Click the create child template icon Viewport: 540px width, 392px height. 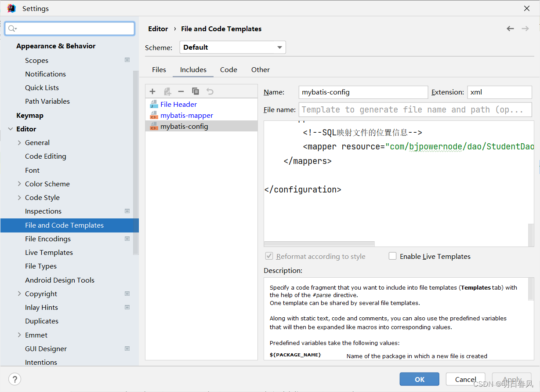(x=167, y=91)
